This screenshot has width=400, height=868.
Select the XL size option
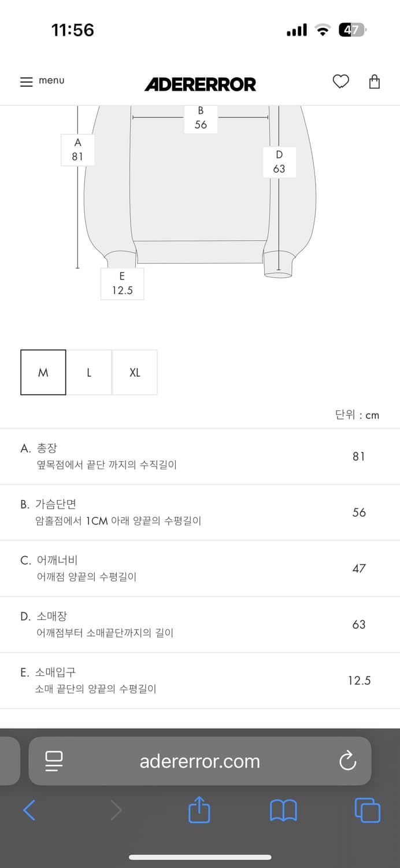click(x=135, y=373)
